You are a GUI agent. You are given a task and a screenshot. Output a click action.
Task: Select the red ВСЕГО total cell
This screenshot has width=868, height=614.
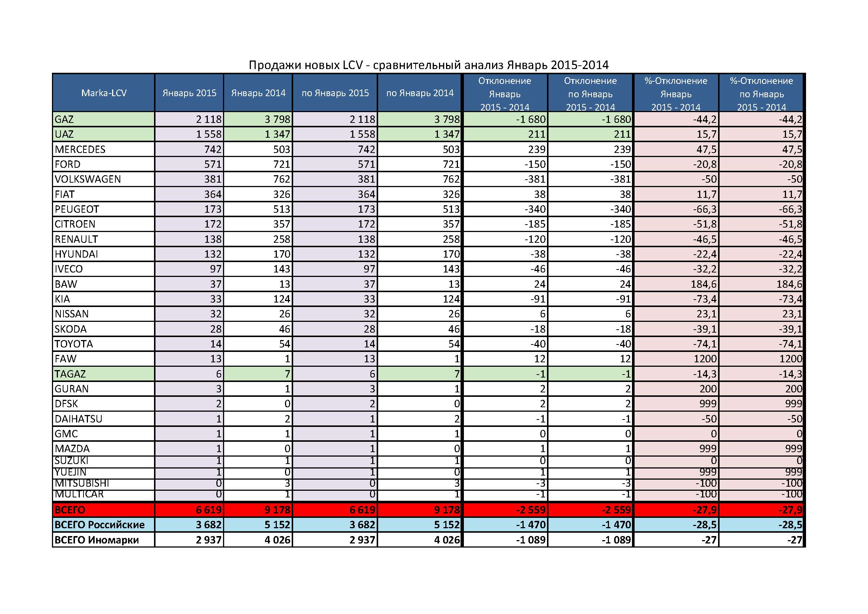[70, 510]
